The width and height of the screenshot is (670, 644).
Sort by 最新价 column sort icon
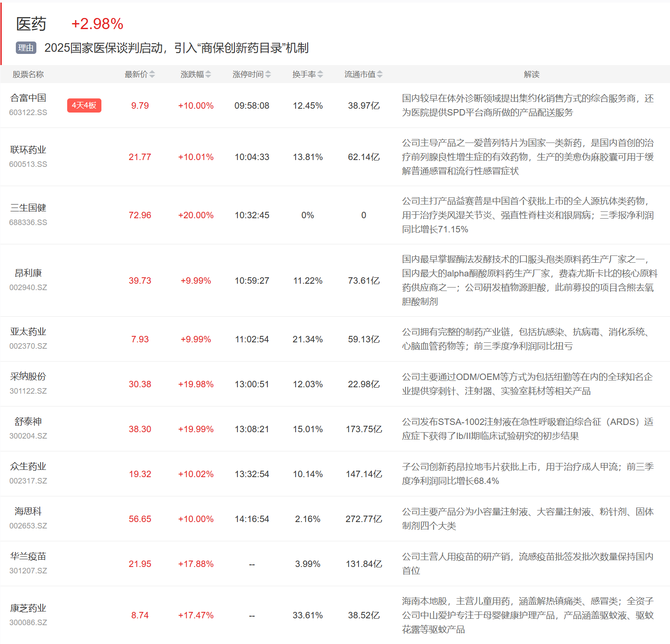pyautogui.click(x=152, y=74)
